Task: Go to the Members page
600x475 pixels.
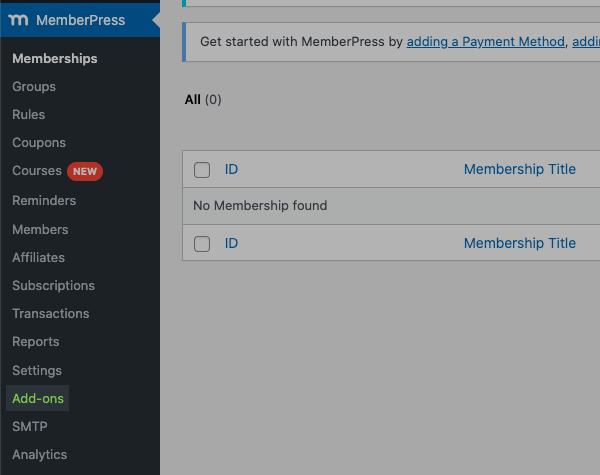Action: [40, 230]
